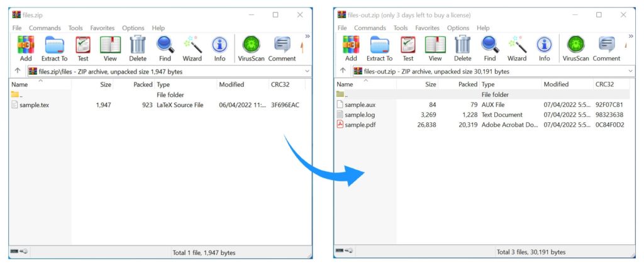Image resolution: width=644 pixels, height=267 pixels.
Task: Open Help menu in files-out.zip window
Action: click(x=483, y=28)
